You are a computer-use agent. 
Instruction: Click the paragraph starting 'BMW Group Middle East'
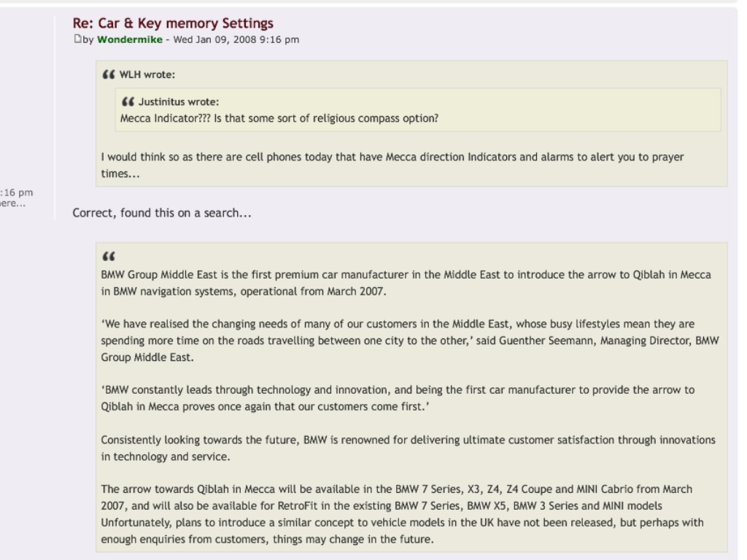[x=406, y=283]
